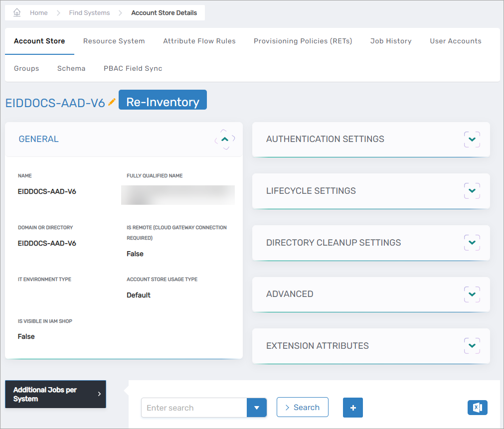
Task: Open the User Accounts tab
Action: tap(456, 41)
